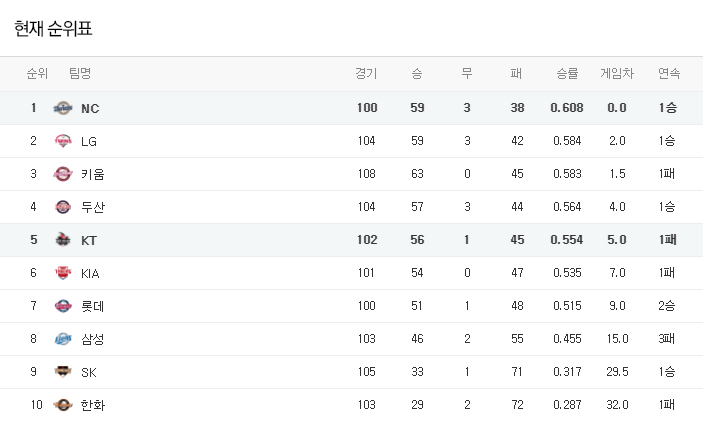Viewport: 703px width, 441px height.
Task: Click the 롯데 team logo icon
Action: click(63, 306)
